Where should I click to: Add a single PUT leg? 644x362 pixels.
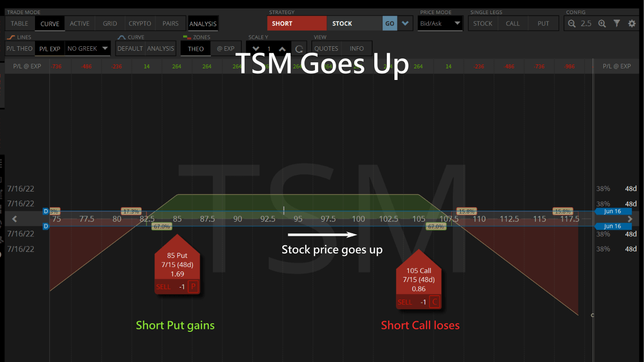point(543,23)
